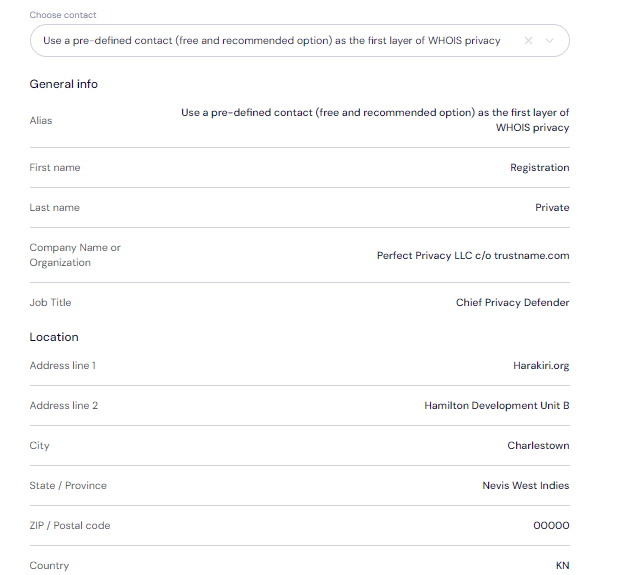Click the 00000 postal code value
Image resolution: width=622 pixels, height=575 pixels.
click(x=551, y=526)
